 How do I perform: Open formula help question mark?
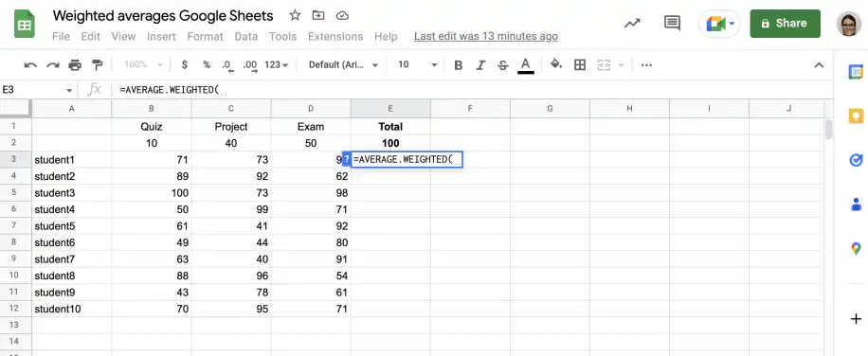pos(347,160)
